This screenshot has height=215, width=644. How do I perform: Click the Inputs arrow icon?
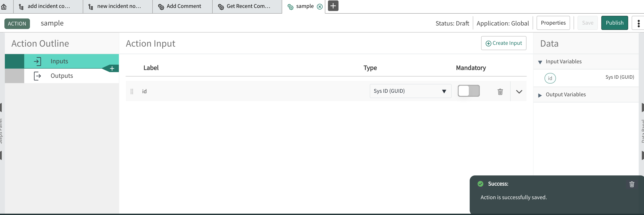coord(37,61)
